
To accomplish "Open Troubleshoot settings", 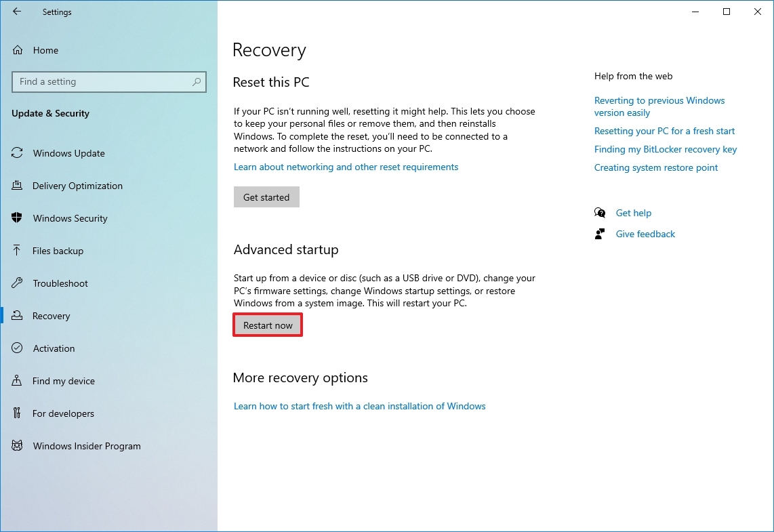I will coord(60,284).
